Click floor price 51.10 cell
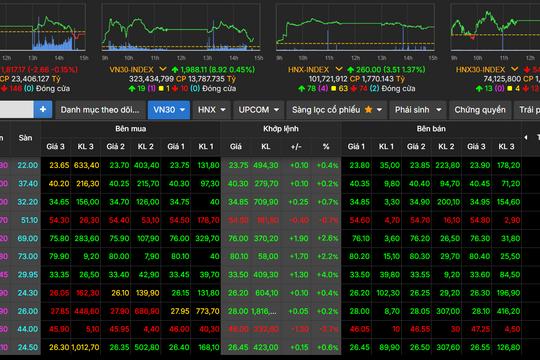 point(29,220)
